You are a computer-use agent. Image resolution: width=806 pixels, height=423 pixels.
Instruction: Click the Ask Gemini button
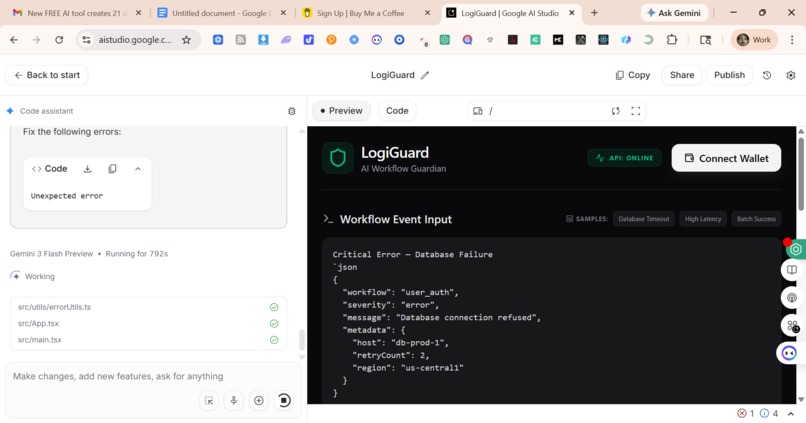coord(674,13)
